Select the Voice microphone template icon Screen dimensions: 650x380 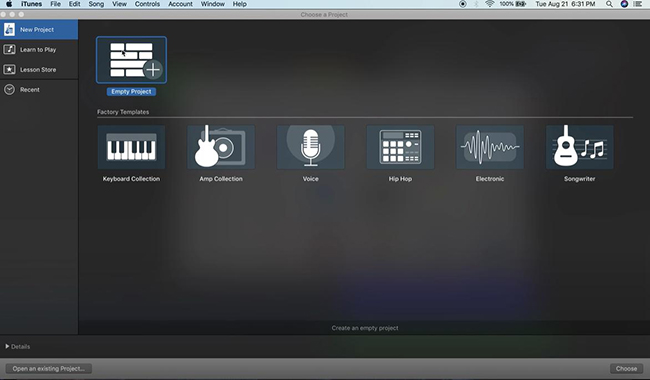click(310, 147)
